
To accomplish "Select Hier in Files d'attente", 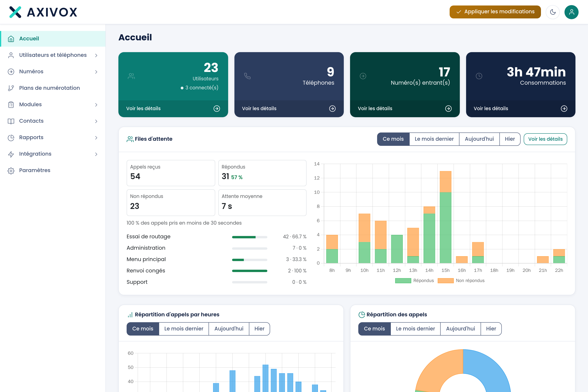I will pos(510,139).
